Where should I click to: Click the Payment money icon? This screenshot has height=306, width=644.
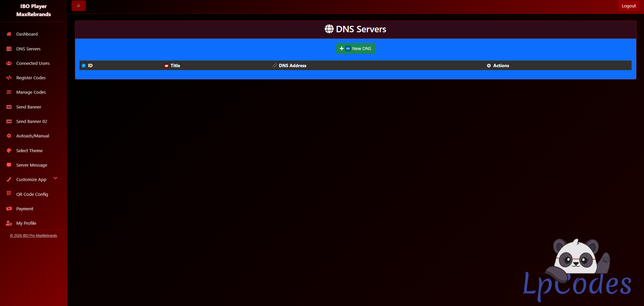tap(9, 209)
